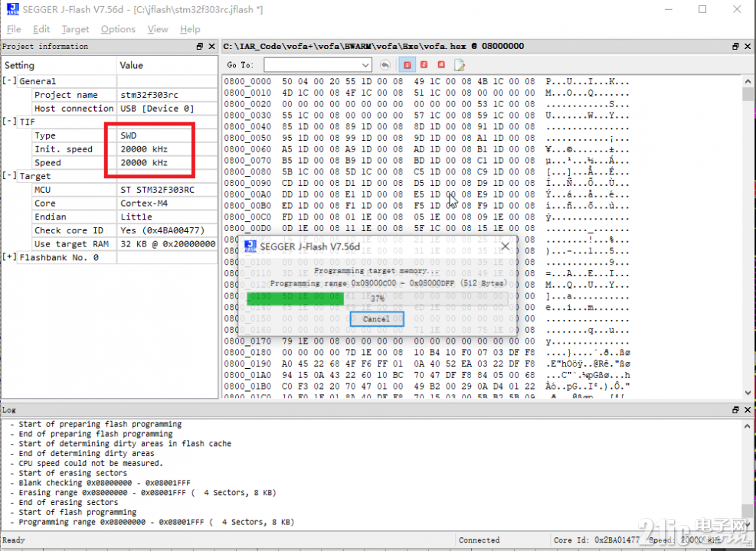Cancel the target programming operation
Viewport: 756px width, 551px height.
click(377, 319)
